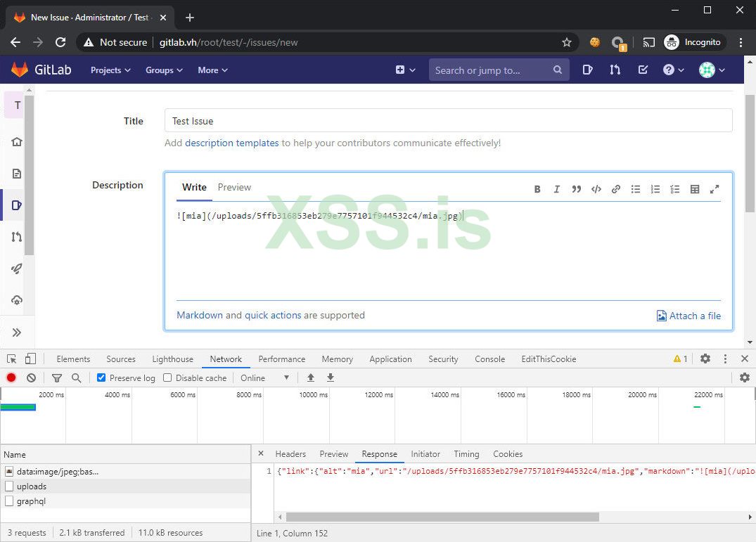Clear the network log in DevTools
This screenshot has width=756, height=542.
(31, 378)
